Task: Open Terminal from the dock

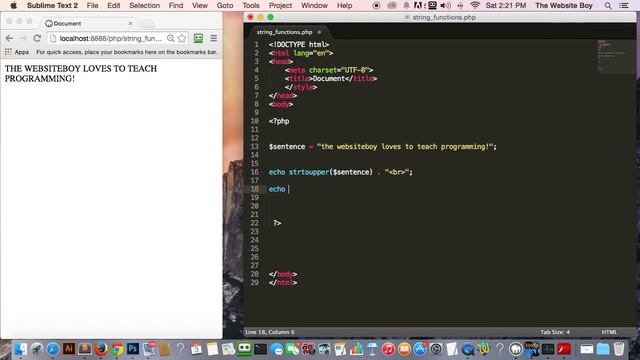Action: point(260,349)
